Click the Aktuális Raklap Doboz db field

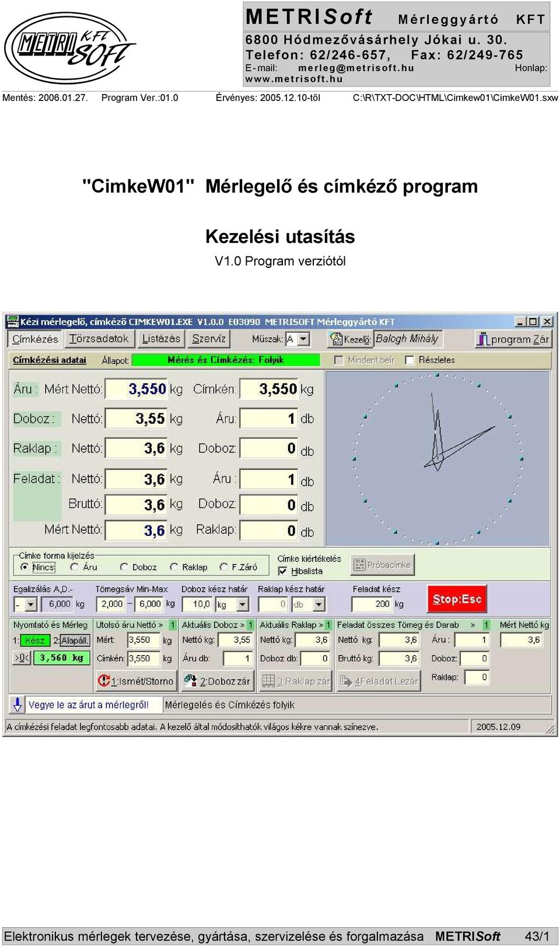(x=316, y=659)
